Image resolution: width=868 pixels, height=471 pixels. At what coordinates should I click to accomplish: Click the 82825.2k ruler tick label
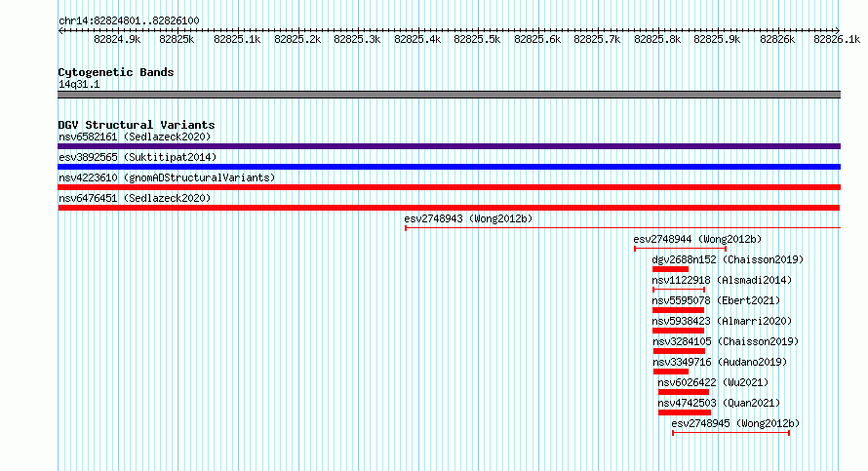[297, 39]
